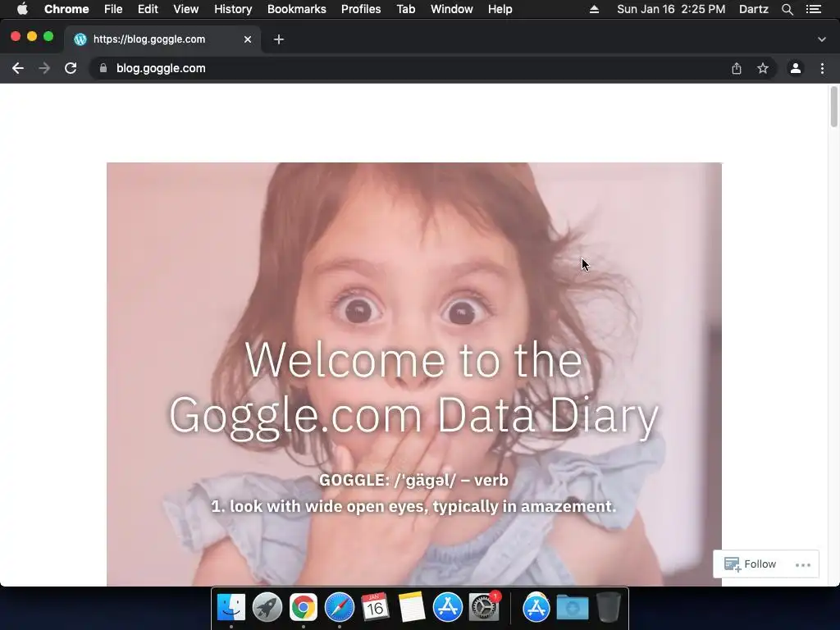Open Chrome's three-dot menu
This screenshot has width=840, height=630.
[x=822, y=68]
